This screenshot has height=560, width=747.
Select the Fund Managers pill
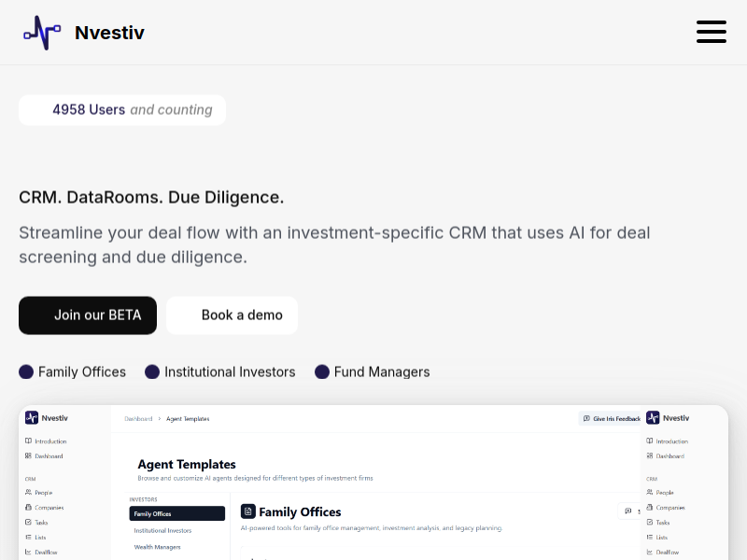click(373, 371)
